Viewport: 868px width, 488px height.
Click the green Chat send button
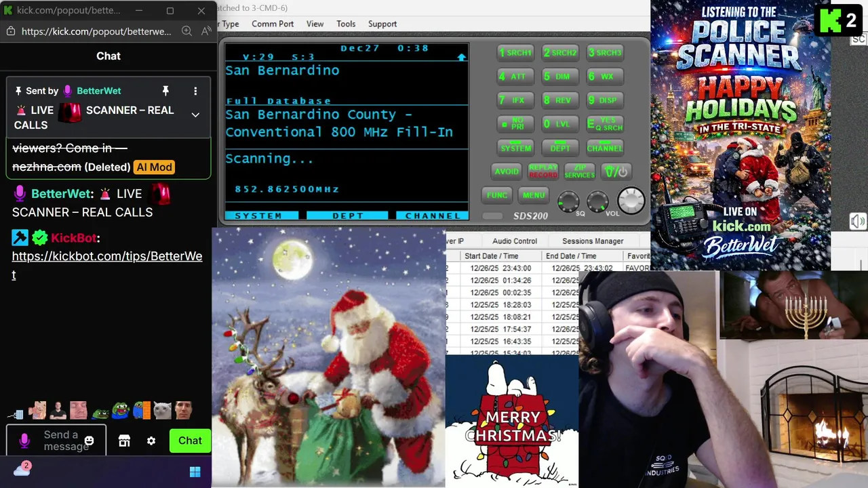tap(190, 441)
